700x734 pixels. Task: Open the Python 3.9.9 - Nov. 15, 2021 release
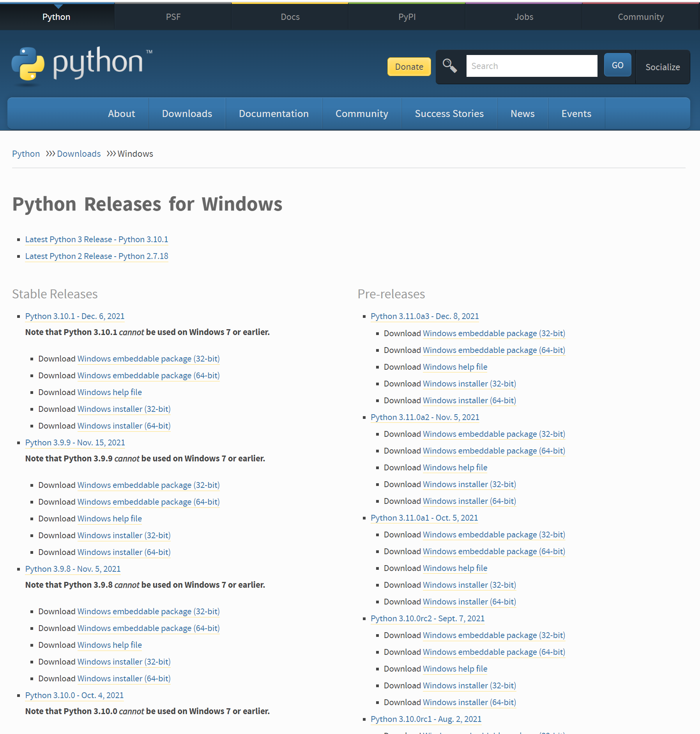click(75, 443)
